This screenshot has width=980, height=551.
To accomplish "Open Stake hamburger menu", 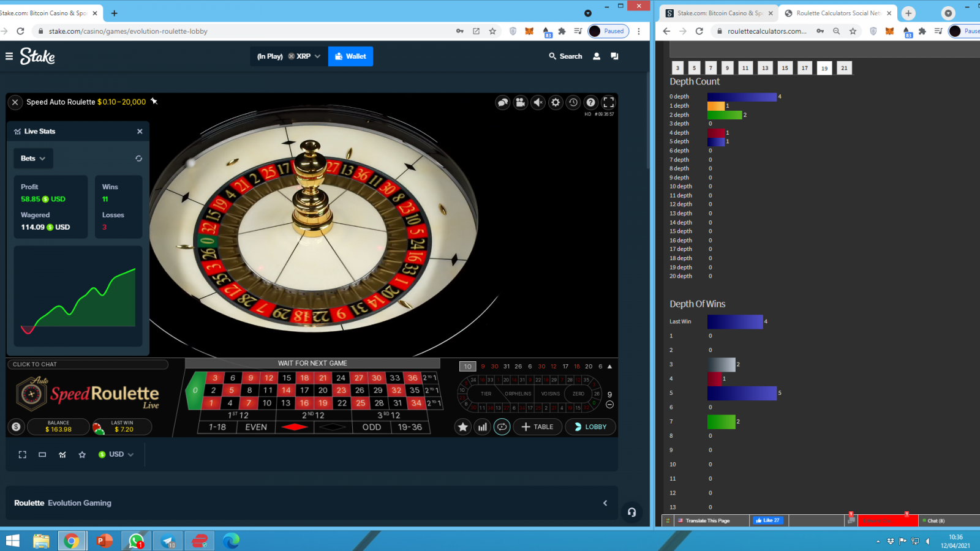I will [x=9, y=56].
